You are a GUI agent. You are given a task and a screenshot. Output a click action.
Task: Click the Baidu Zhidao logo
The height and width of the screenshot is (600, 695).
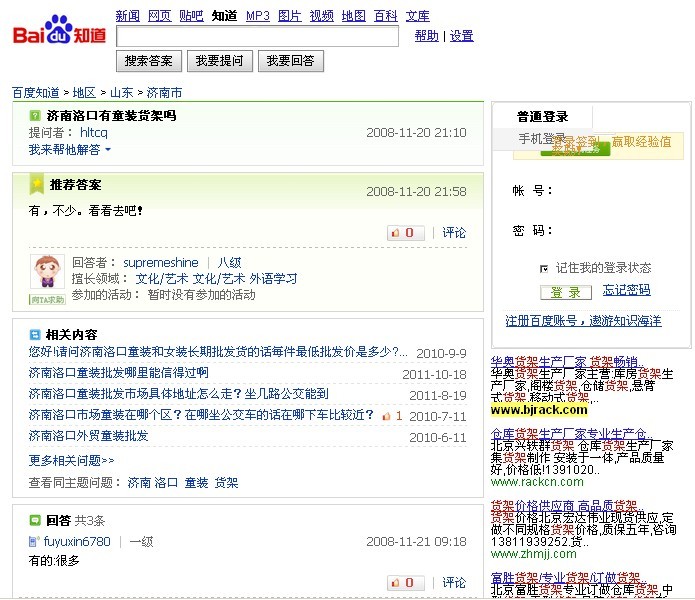coord(59,33)
